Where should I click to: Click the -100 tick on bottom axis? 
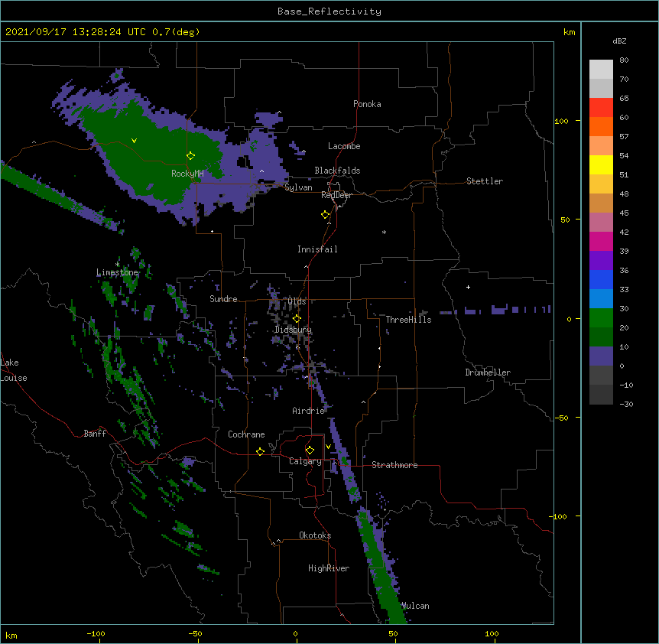pos(96,633)
